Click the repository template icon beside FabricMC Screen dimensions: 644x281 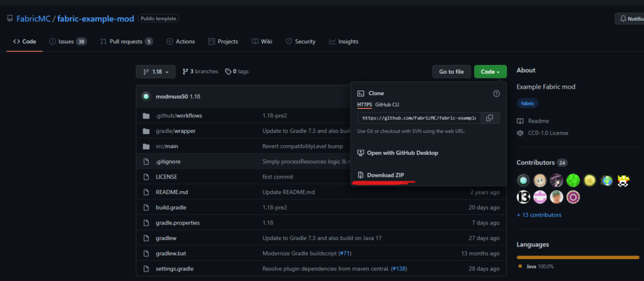(10, 18)
